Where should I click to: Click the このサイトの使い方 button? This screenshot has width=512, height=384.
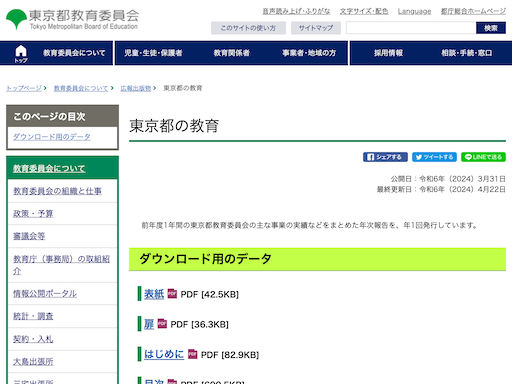click(248, 28)
